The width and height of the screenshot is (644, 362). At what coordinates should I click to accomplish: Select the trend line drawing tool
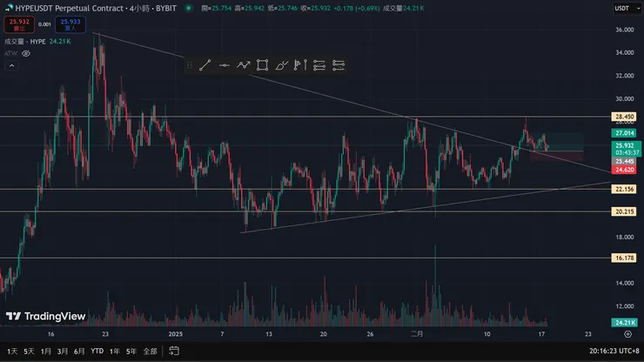205,65
